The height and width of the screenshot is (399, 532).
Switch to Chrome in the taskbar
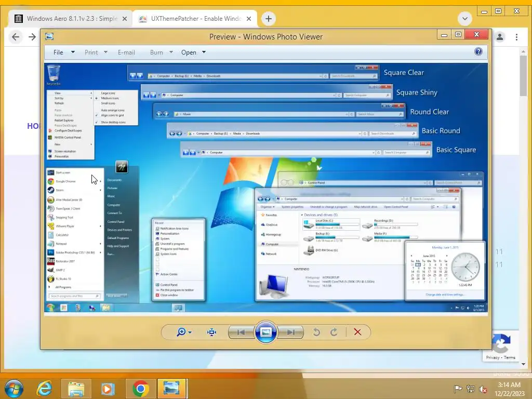click(x=140, y=389)
